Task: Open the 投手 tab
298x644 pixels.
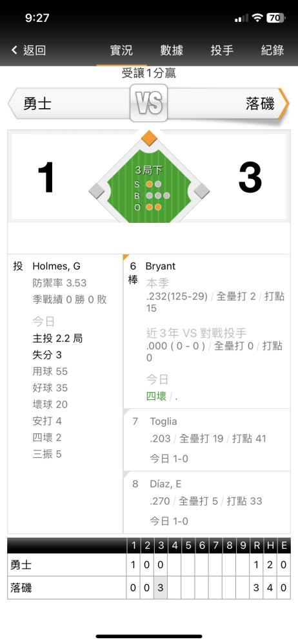Action: [223, 50]
